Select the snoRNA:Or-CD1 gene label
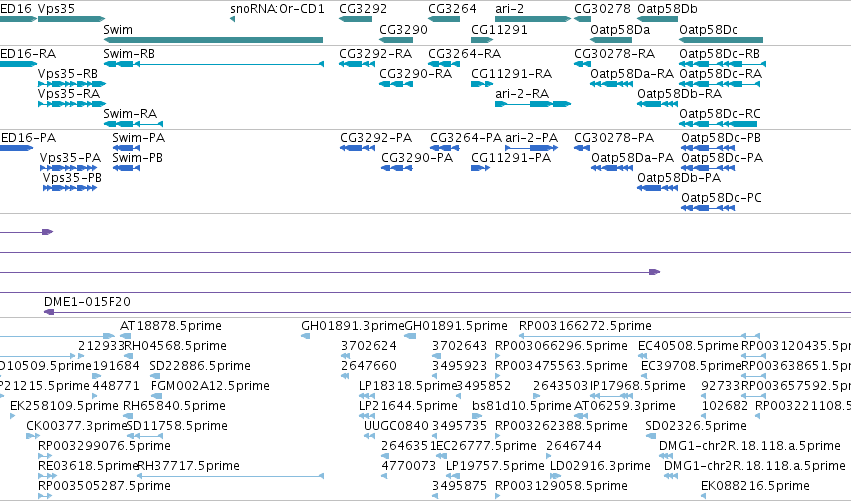This screenshot has width=851, height=501. tap(277, 9)
